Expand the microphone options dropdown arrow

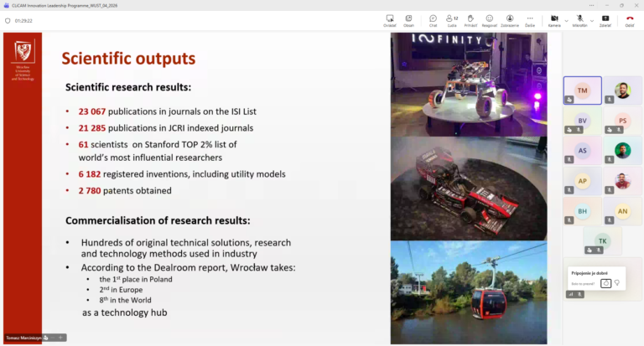coord(592,19)
